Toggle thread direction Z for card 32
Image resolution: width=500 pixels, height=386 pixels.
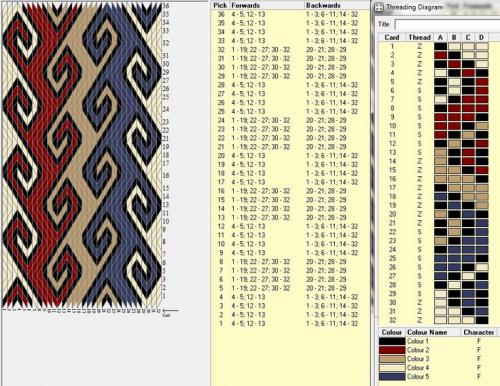[419, 320]
